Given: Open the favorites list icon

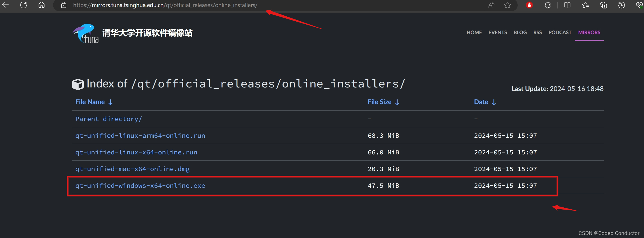Looking at the screenshot, I should tap(585, 5).
